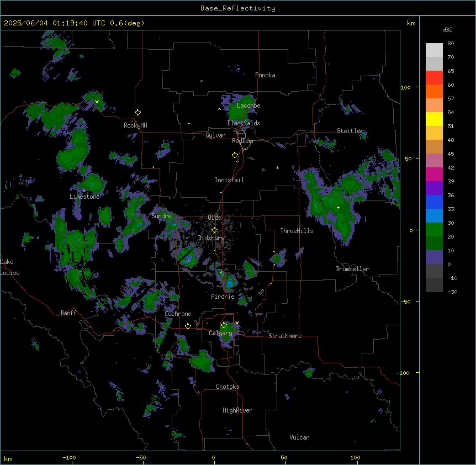Click the yellow diamond marker east of Cochrane
This screenshot has width=476, height=465.
coord(188,326)
